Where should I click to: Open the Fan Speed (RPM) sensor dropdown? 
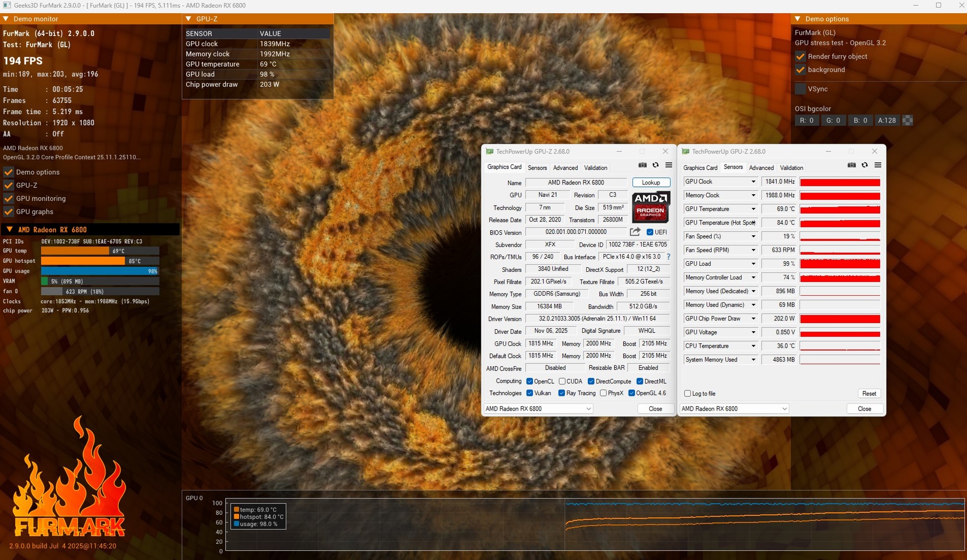tap(753, 250)
